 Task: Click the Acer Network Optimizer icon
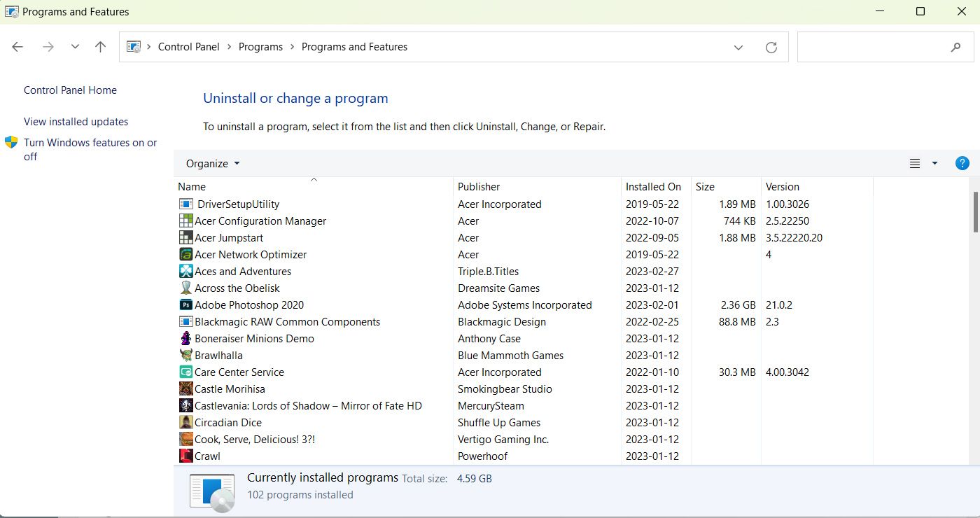click(186, 255)
